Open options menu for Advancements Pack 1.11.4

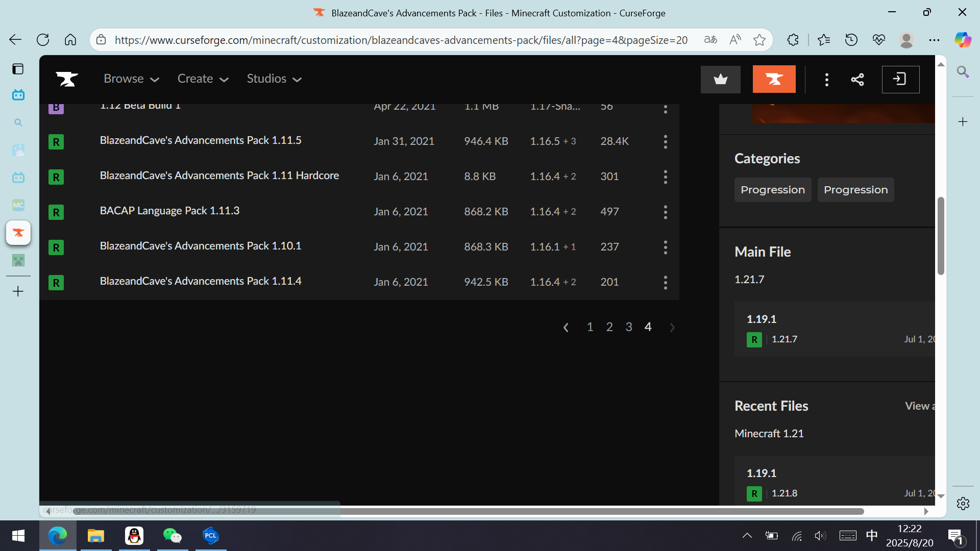coord(665,282)
